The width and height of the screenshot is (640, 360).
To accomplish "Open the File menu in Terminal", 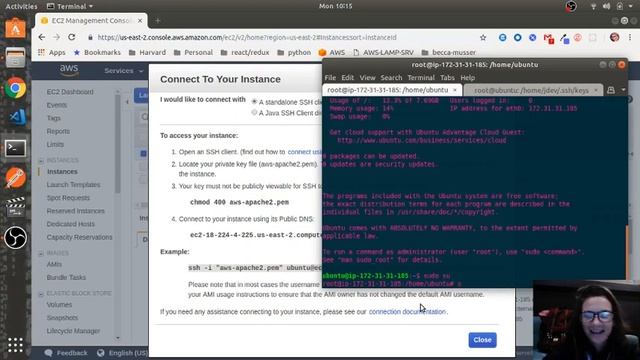I will pyautogui.click(x=330, y=78).
